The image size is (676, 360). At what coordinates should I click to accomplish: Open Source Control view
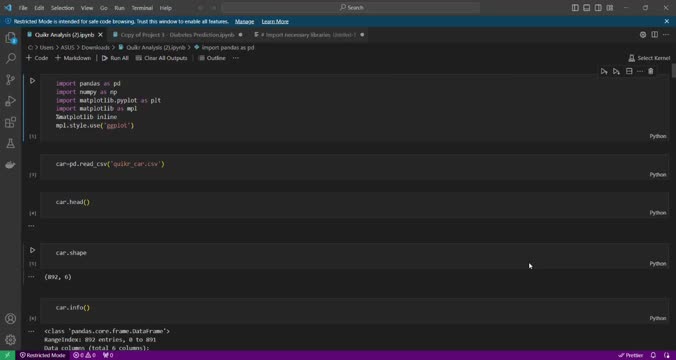(x=10, y=79)
